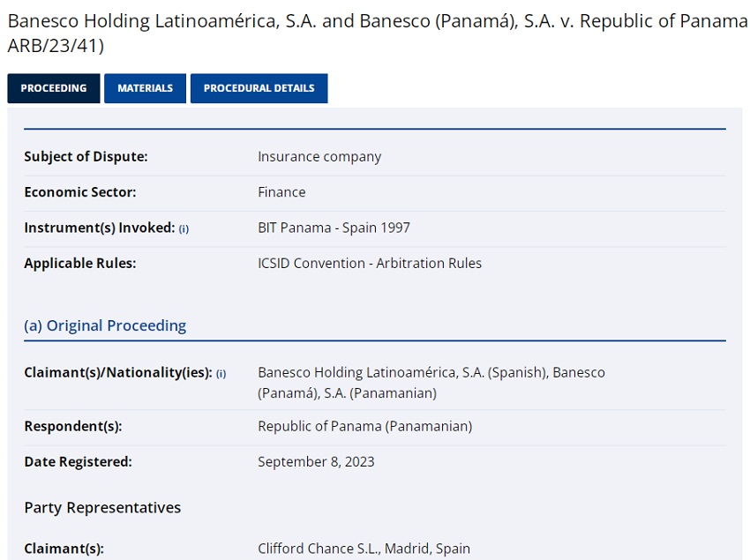Click the 'Respondent(s):' label
The height and width of the screenshot is (560, 750).
tap(73, 426)
